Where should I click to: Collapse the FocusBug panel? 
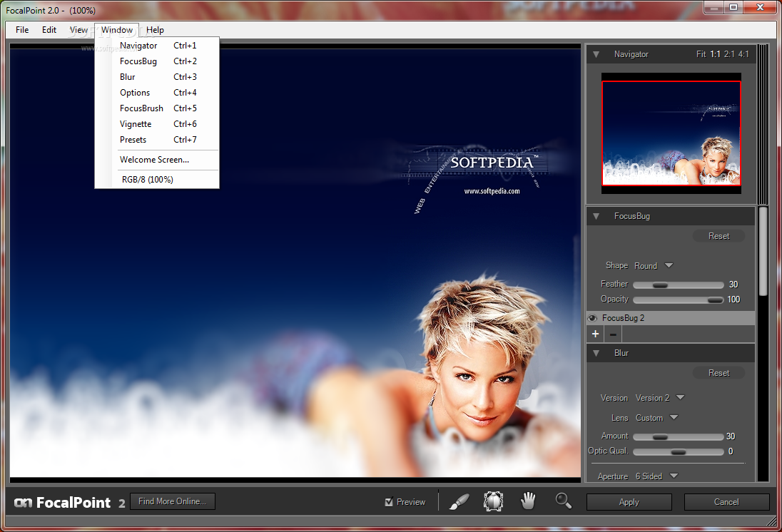596,216
